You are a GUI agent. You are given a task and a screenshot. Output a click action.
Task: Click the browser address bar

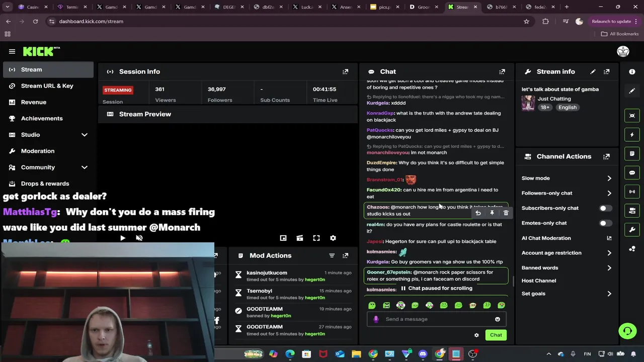287,22
